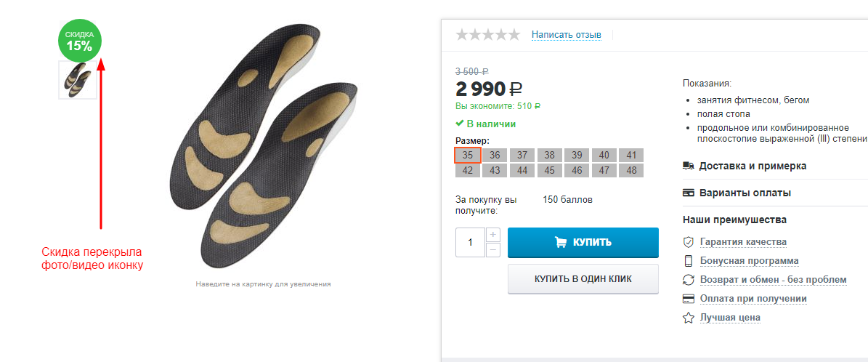Pick size 44 from the size grid
Screen dimensions: 868x362
(x=522, y=171)
